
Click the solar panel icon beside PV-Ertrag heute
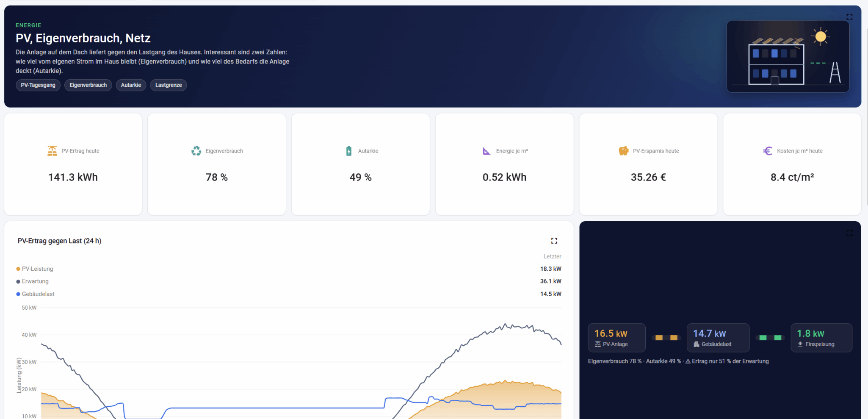[52, 151]
